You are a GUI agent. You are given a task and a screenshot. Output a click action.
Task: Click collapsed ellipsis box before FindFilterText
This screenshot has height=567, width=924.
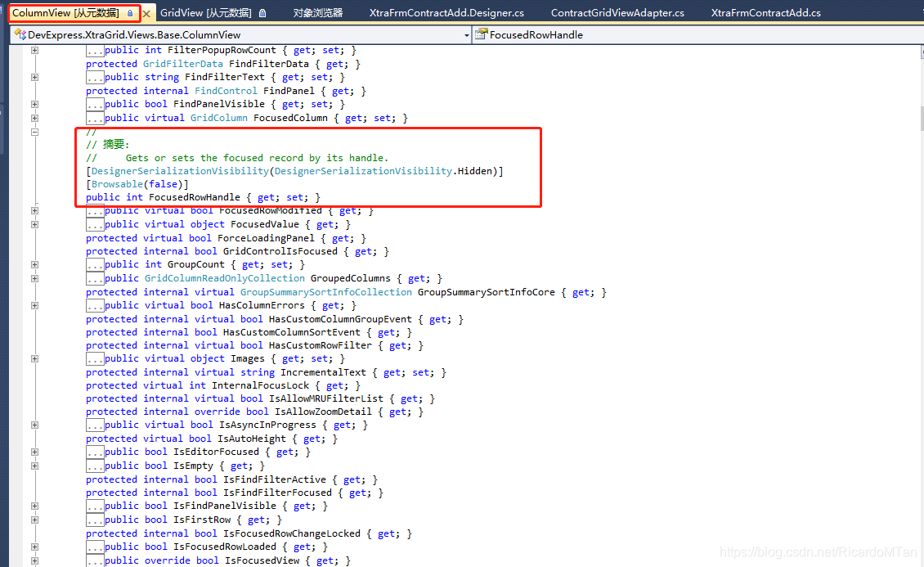click(95, 78)
